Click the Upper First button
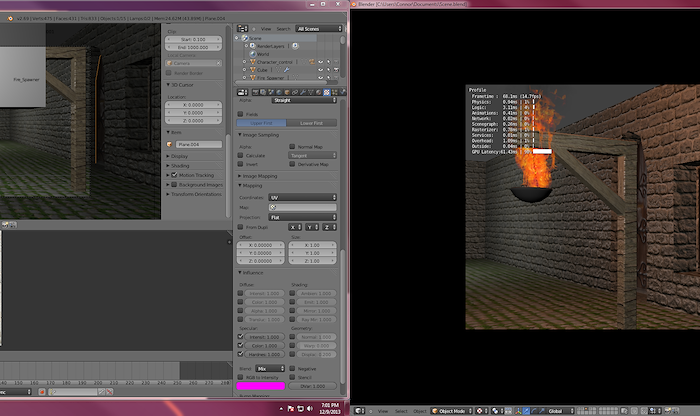Viewport: 700px width, 416px height. pyautogui.click(x=261, y=123)
